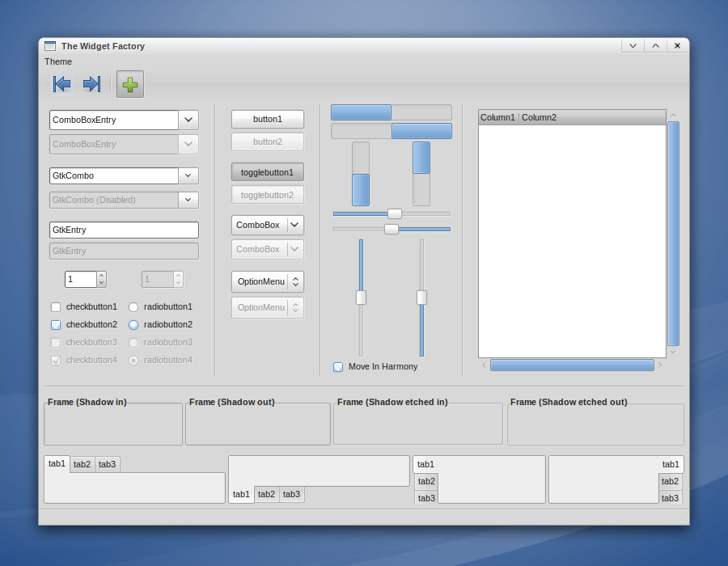The width and height of the screenshot is (728, 566).
Task: Click the greyed-out OptionMenu selector
Action: [268, 307]
